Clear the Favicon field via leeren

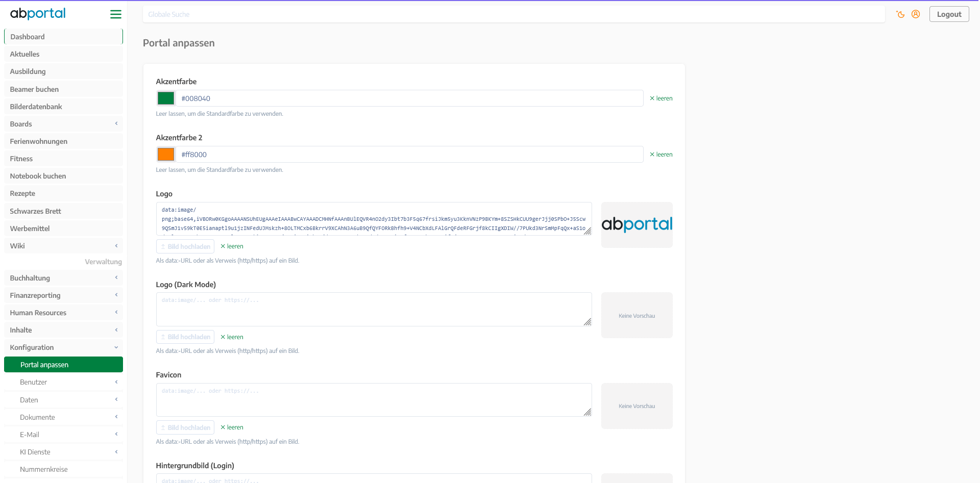tap(232, 427)
